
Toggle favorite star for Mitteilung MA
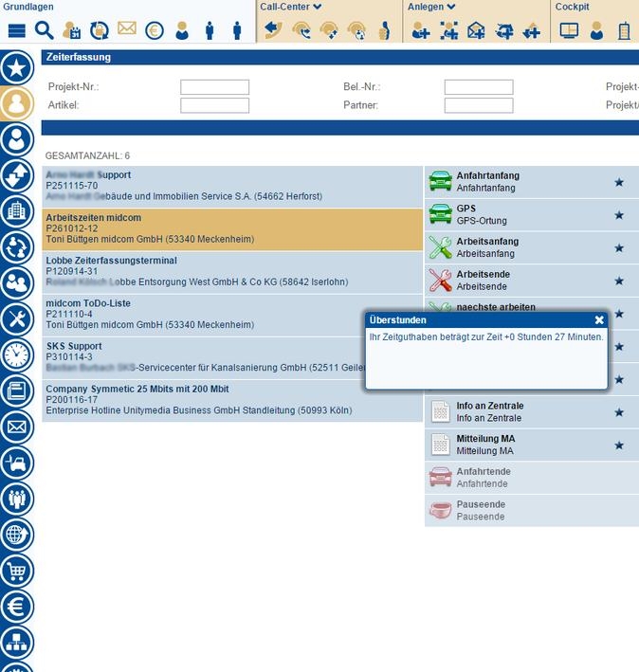coord(619,445)
